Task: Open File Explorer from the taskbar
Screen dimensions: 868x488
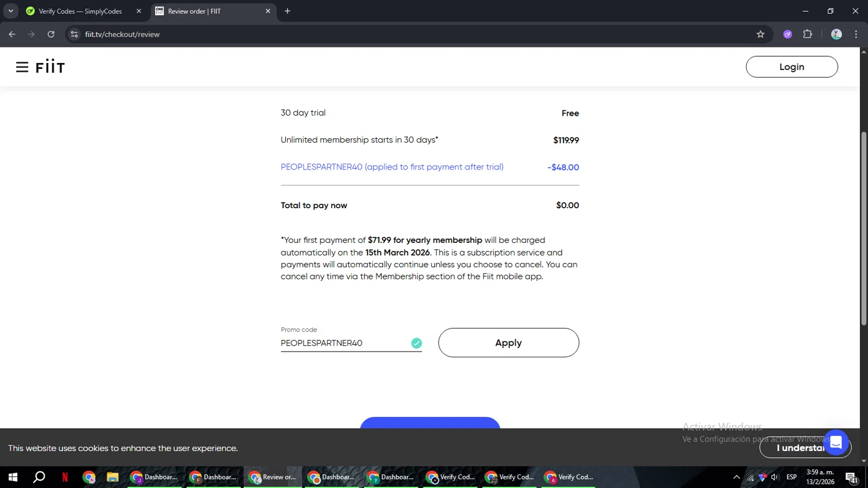Action: 112,477
